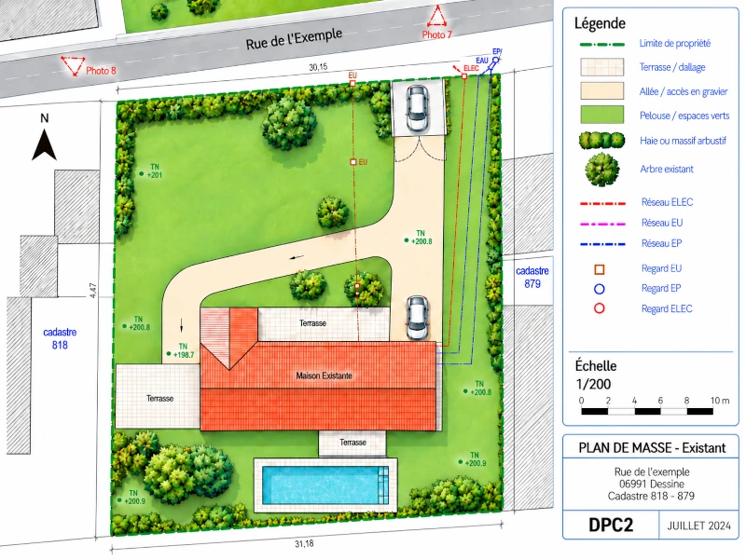
Task: Click the green property limit line in legend
Action: (601, 44)
